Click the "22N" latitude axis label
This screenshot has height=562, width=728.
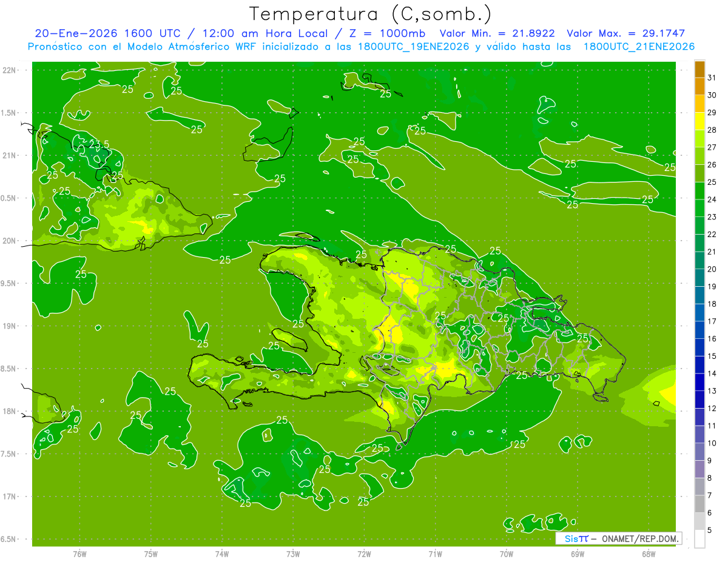tap(8, 70)
